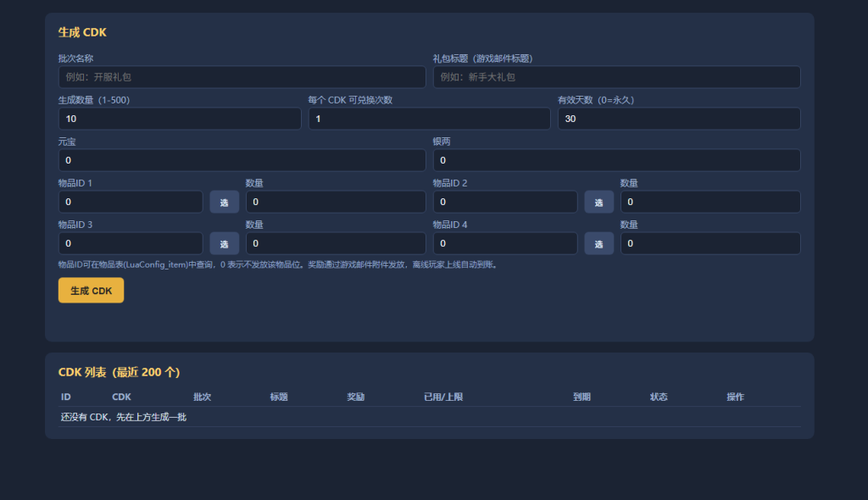This screenshot has height=500, width=868.
Task: Click the CDK 列表 (最近 200 个) heading
Action: point(119,372)
